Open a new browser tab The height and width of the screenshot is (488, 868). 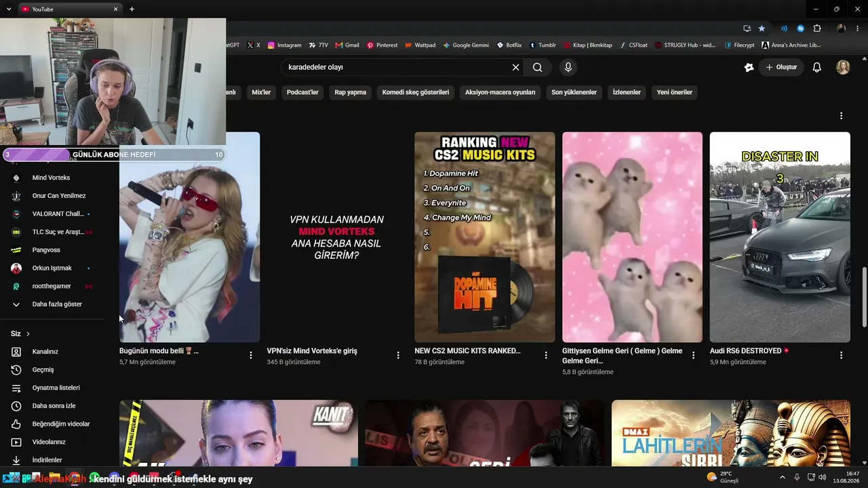pos(132,9)
